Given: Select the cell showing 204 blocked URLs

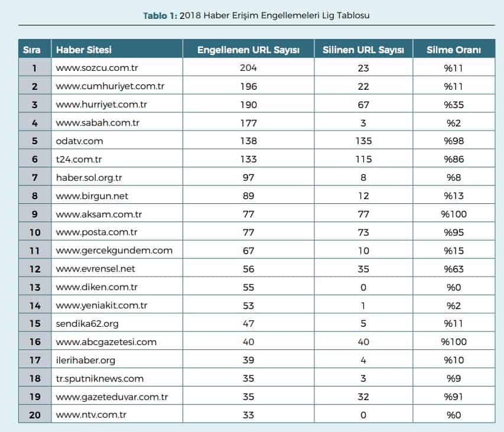Looking at the screenshot, I should click(x=248, y=68).
